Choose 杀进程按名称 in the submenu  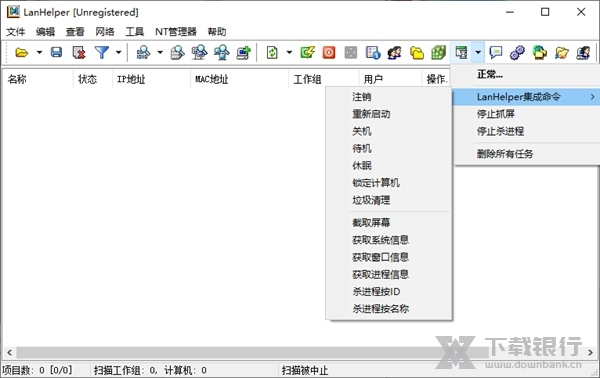point(389,309)
